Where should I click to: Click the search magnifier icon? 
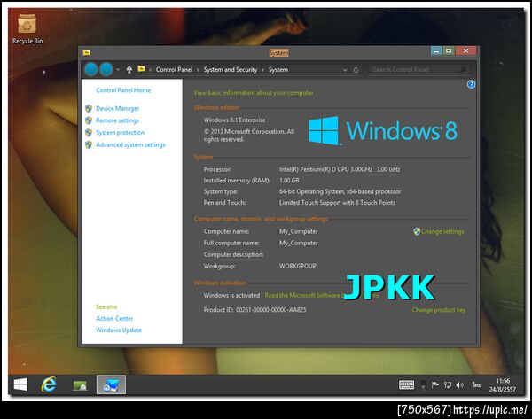[x=463, y=69]
